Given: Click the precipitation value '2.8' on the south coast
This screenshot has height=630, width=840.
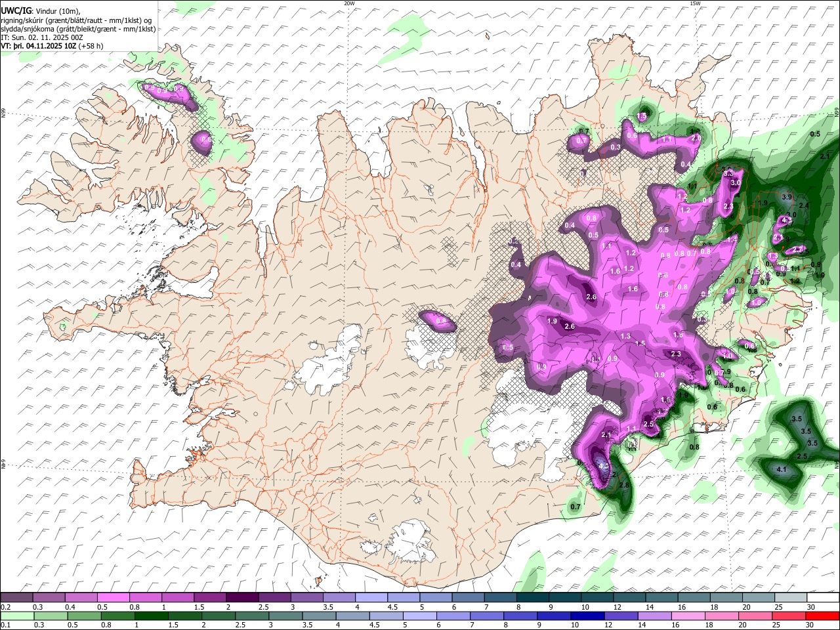Looking at the screenshot, I should pos(624,486).
